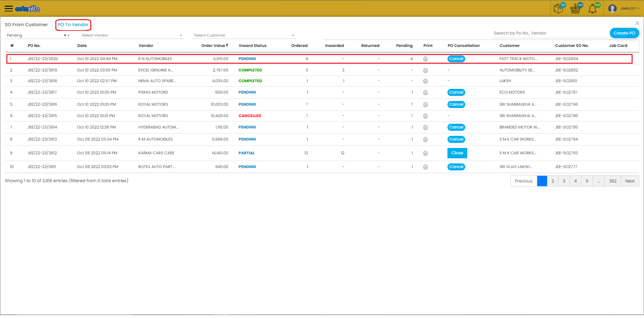Click COMPLETED status for EXCEL GENUINE A...
Screen dimensions: 644x318
(250, 70)
